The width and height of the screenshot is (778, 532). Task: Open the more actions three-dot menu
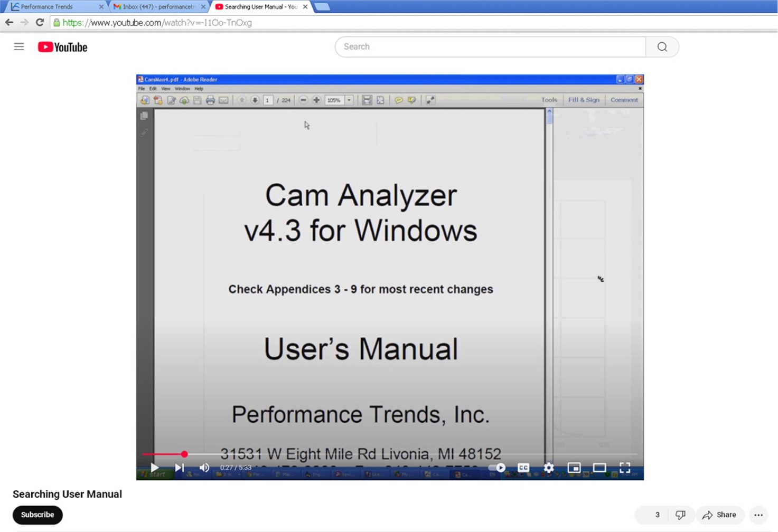758,515
